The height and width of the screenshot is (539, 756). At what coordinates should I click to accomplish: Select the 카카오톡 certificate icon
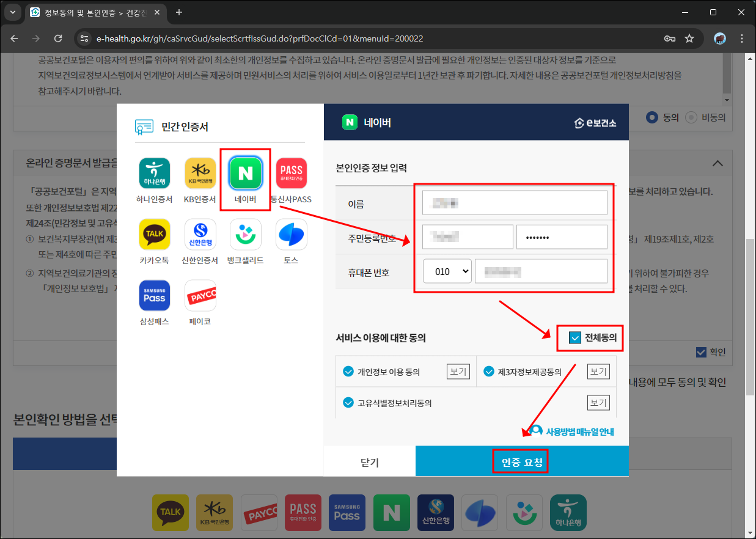point(155,235)
